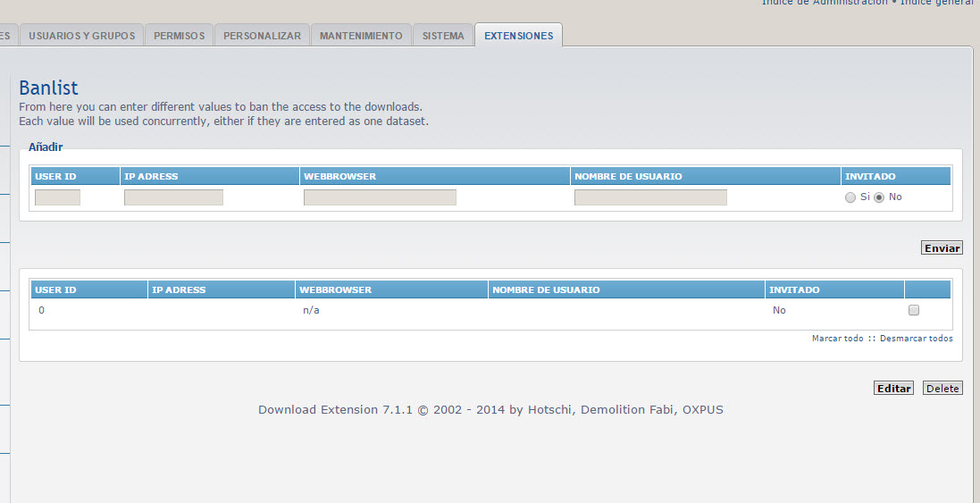Open the Usuarios y Grupos tab
980x503 pixels.
[x=81, y=36]
